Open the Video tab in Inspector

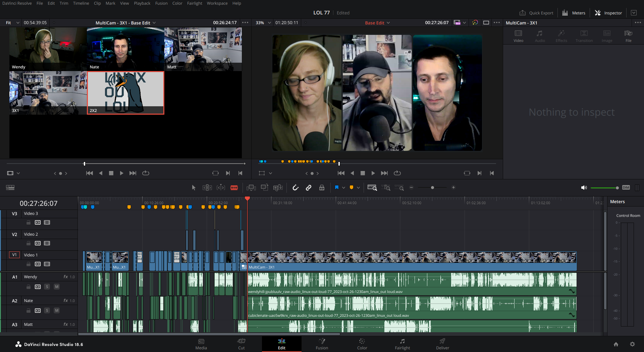tap(518, 36)
